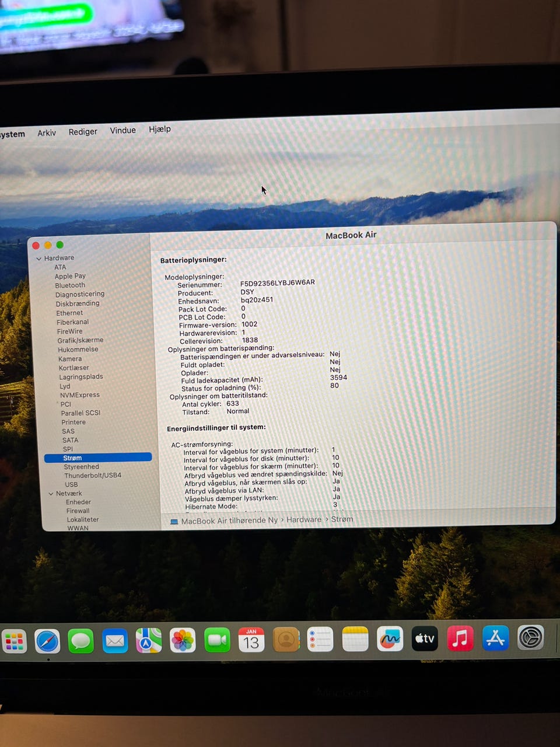Open FaceTime in the Dock
Viewport: 560px width, 747px height.
pos(217,641)
